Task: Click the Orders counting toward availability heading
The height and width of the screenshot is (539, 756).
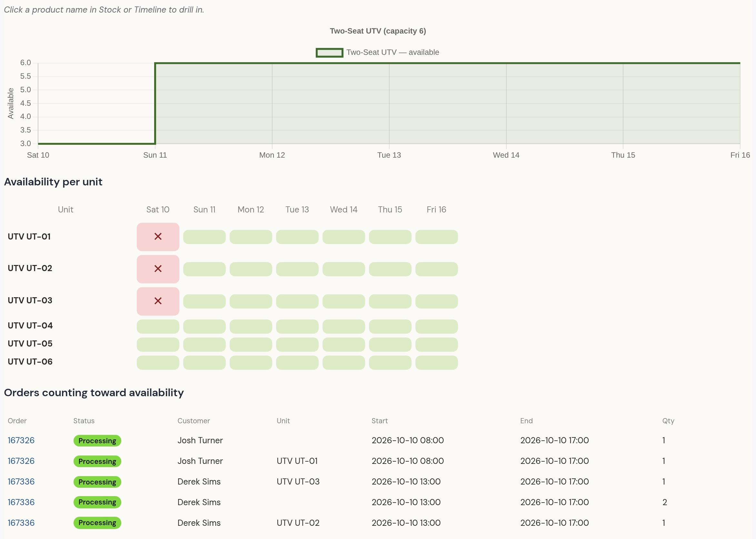Action: tap(94, 393)
